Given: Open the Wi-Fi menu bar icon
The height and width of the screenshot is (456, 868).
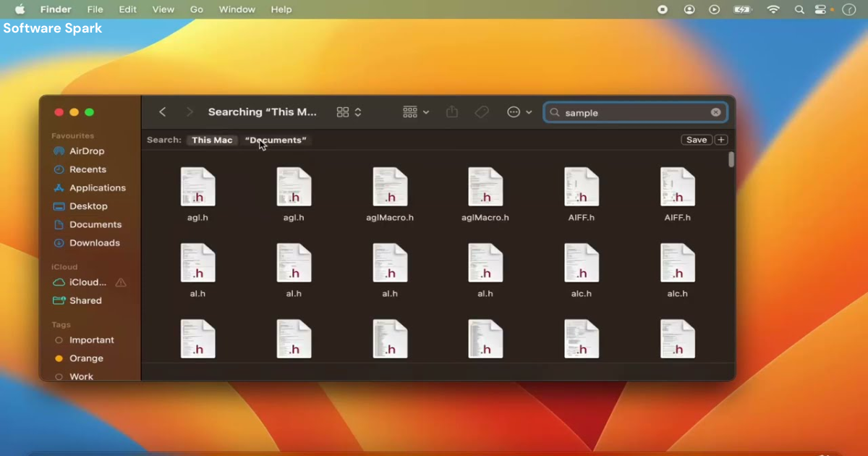Looking at the screenshot, I should pos(773,9).
